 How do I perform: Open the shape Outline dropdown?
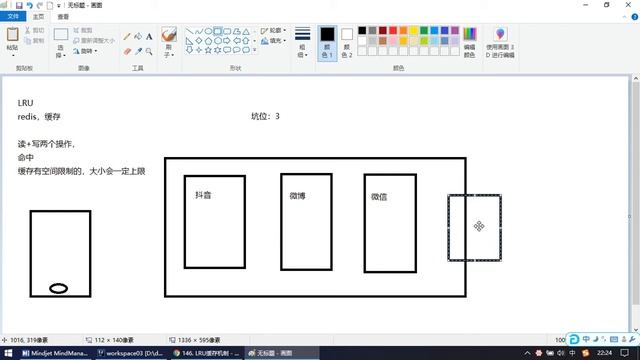273,31
